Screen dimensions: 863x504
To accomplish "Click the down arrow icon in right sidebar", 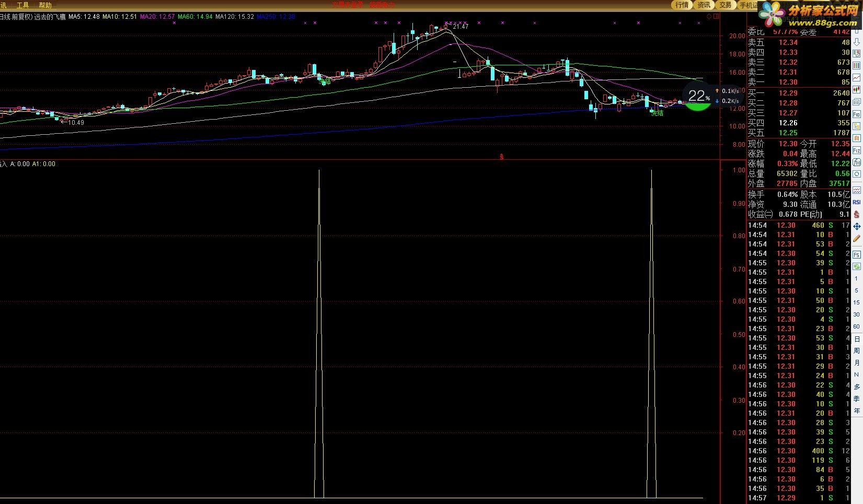I will pos(857,42).
